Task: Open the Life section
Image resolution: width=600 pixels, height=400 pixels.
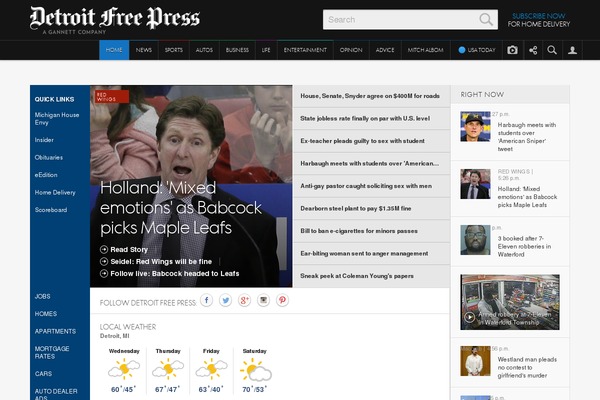Action: click(x=266, y=50)
